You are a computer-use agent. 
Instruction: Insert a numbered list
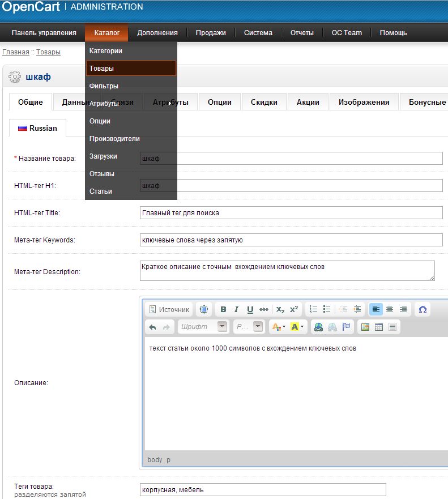pos(314,309)
